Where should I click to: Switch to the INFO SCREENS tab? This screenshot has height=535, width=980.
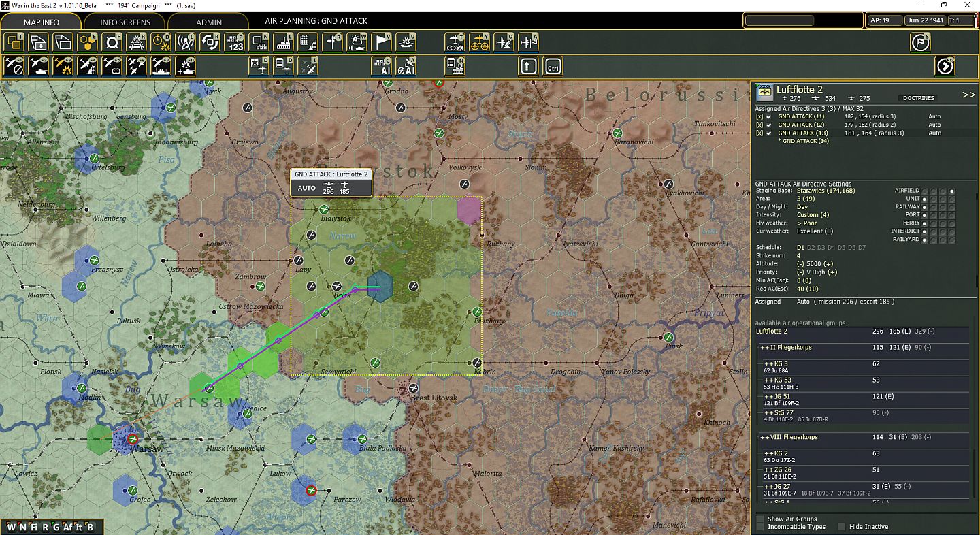coord(125,22)
